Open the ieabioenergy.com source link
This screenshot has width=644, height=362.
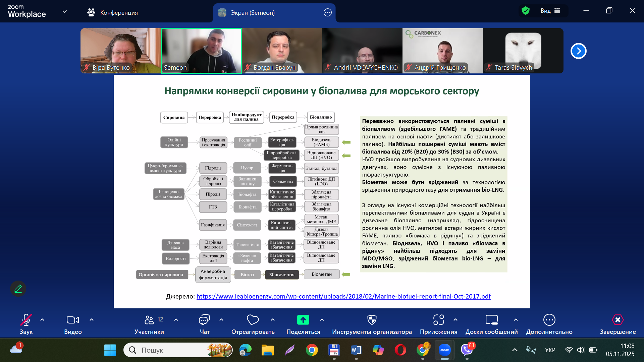point(343,296)
